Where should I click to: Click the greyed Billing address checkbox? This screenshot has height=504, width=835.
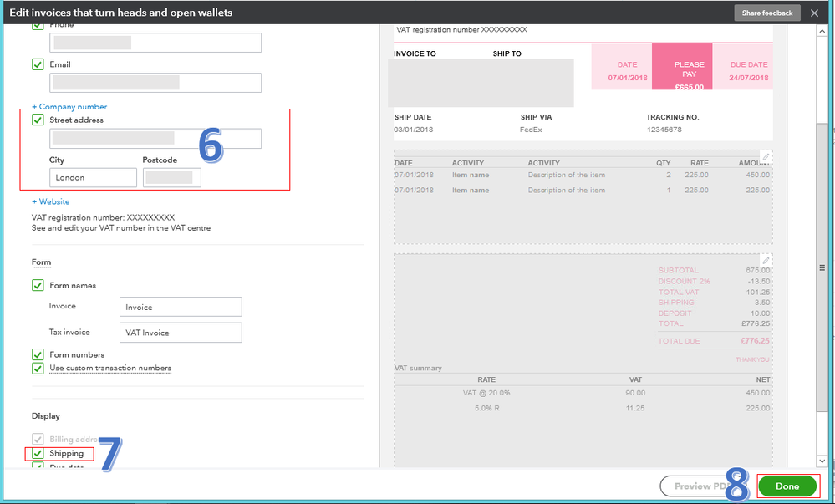[38, 439]
